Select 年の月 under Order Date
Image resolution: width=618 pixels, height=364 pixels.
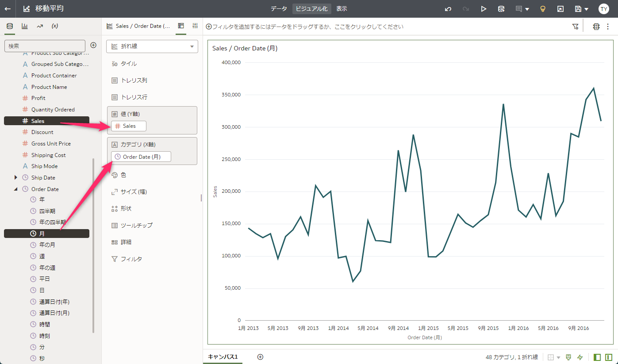46,245
